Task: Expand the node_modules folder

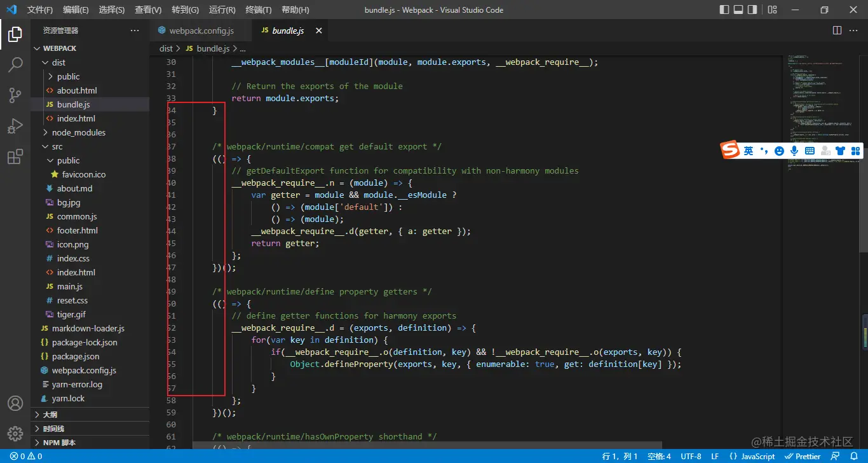Action: 78,132
